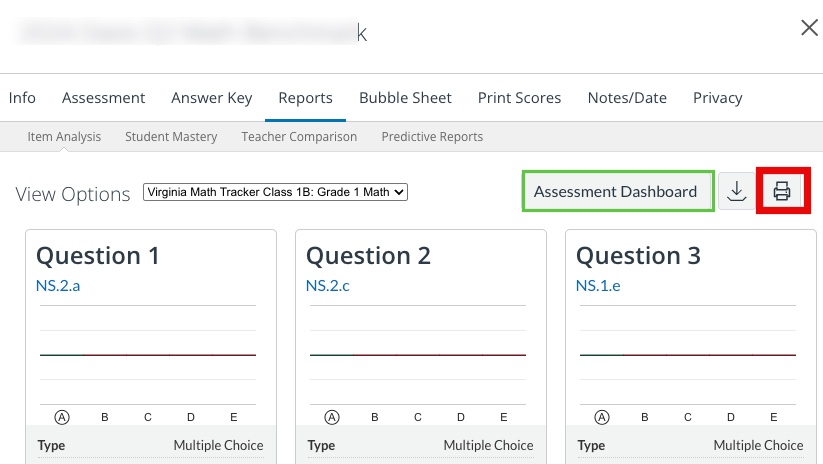Open the Bubble Sheet tab
Image resolution: width=823 pixels, height=464 pixels.
point(405,98)
